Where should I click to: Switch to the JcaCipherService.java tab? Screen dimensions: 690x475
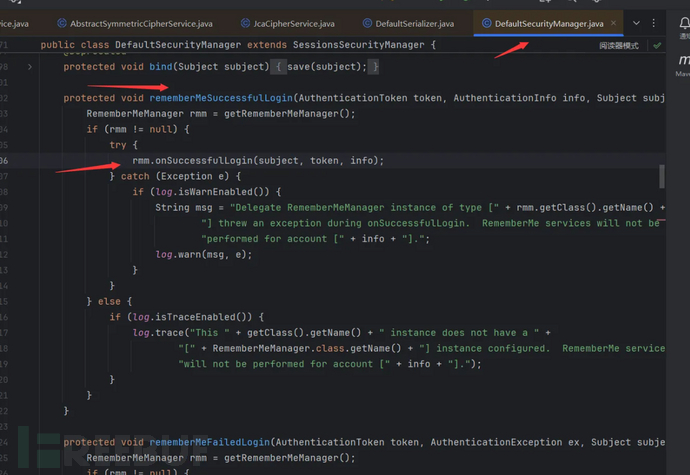click(292, 22)
